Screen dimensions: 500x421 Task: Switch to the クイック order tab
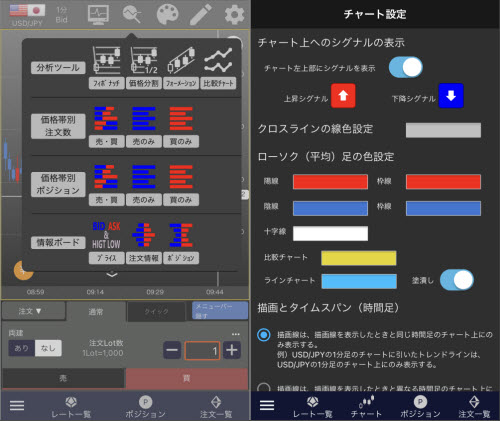pos(156,312)
